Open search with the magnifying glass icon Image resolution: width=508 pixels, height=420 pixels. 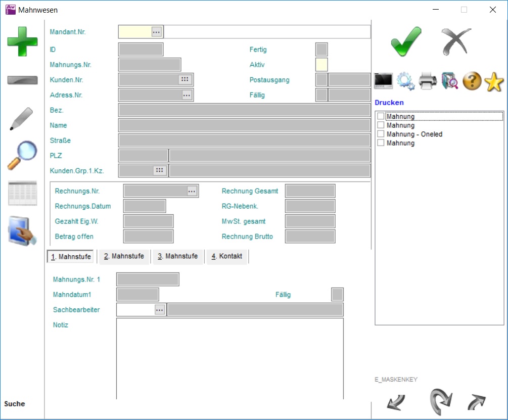(x=22, y=155)
